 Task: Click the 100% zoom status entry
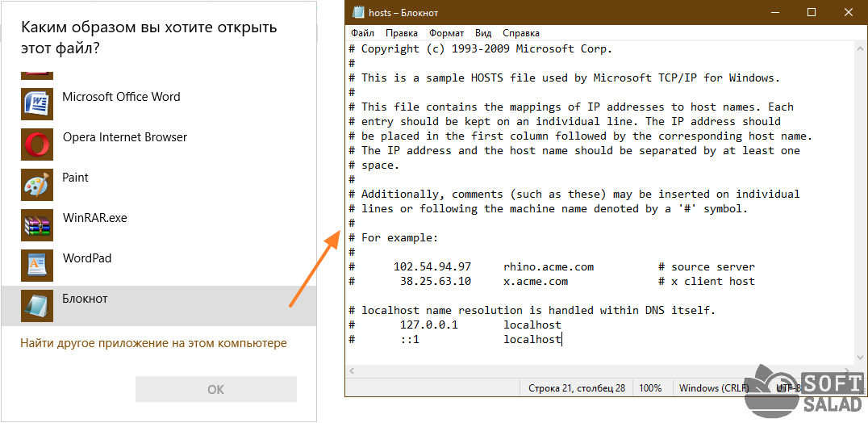click(650, 388)
